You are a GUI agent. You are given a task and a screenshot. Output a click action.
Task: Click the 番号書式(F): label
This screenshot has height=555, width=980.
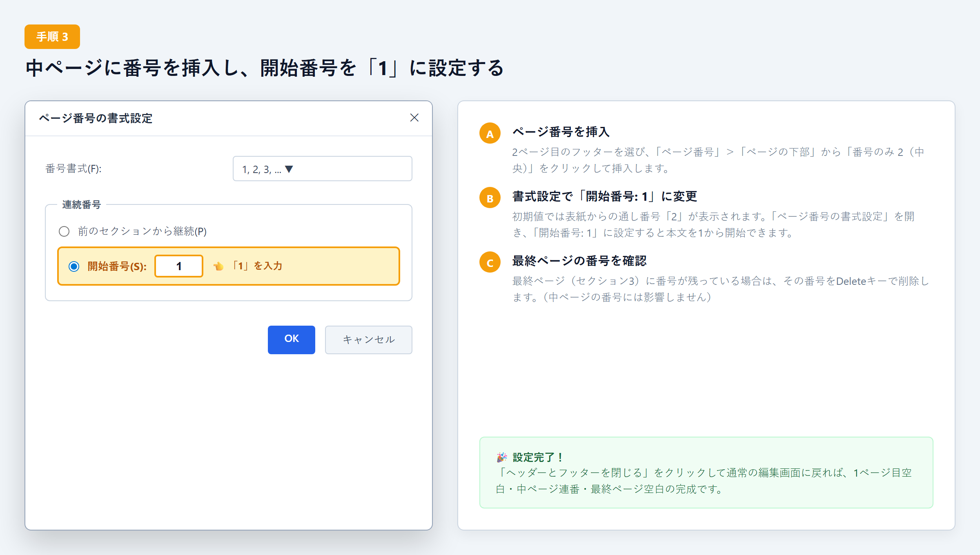73,169
